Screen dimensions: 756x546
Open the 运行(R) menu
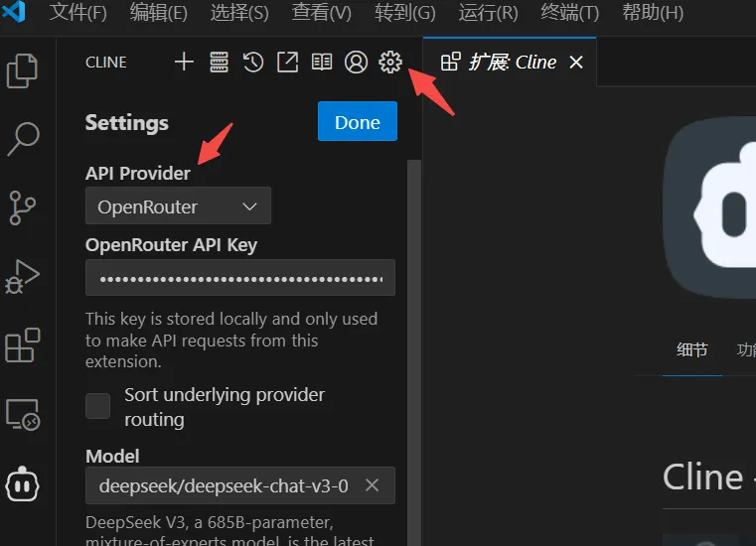488,12
